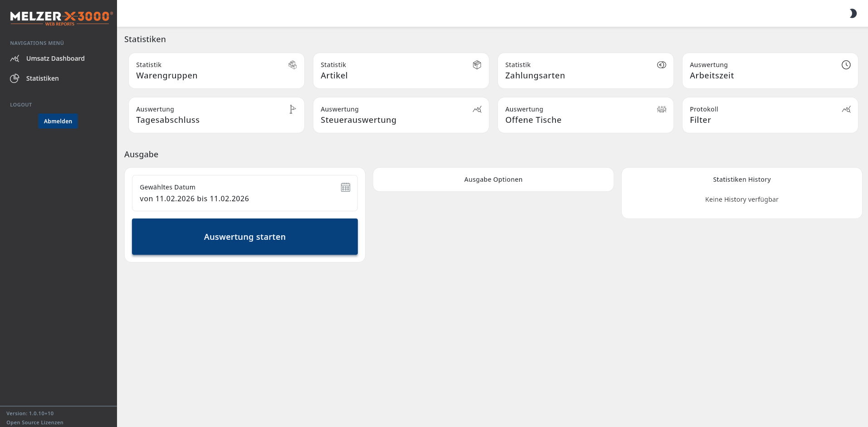Click the Keine History verfügbar text
The height and width of the screenshot is (427, 868).
point(742,199)
